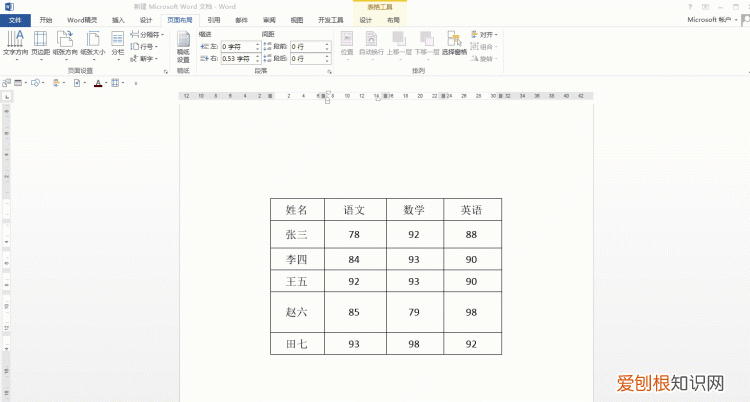750x402 pixels.
Task: Click 赵六's 英语 score 98
Action: [x=472, y=313]
